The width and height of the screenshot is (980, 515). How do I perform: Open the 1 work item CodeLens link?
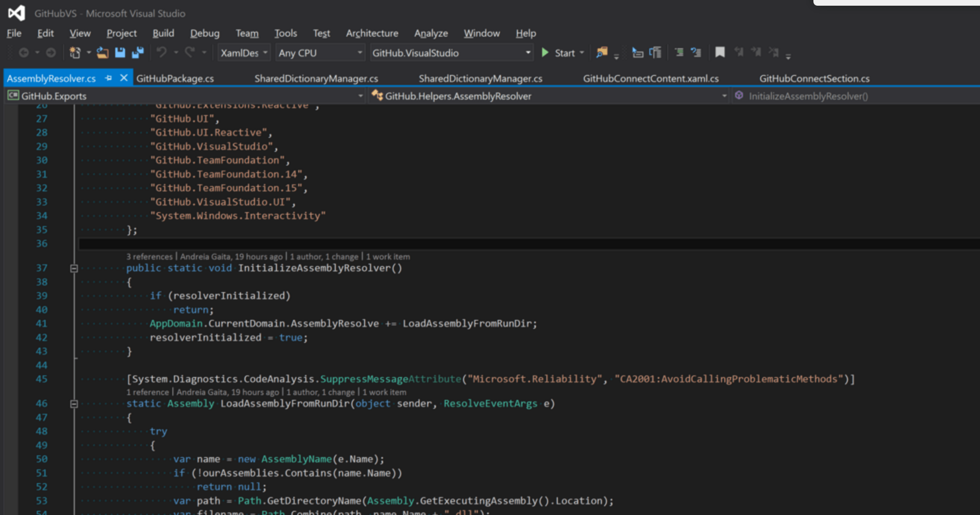(x=388, y=256)
